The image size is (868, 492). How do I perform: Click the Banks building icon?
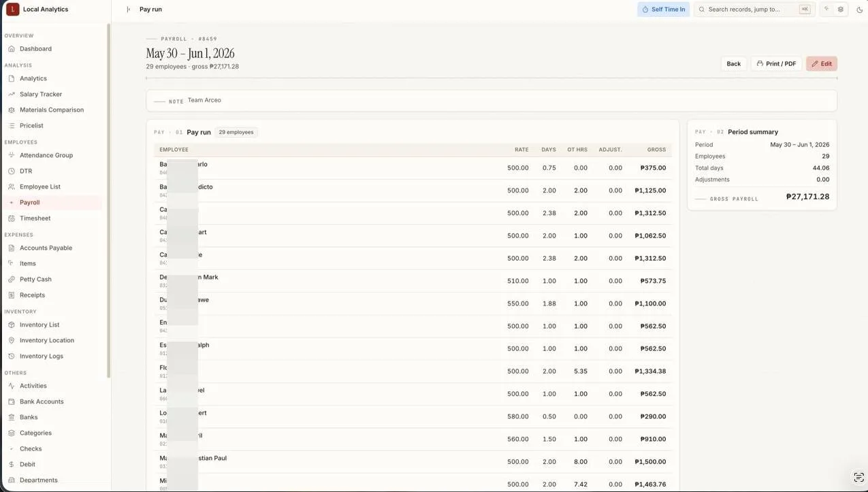12,417
